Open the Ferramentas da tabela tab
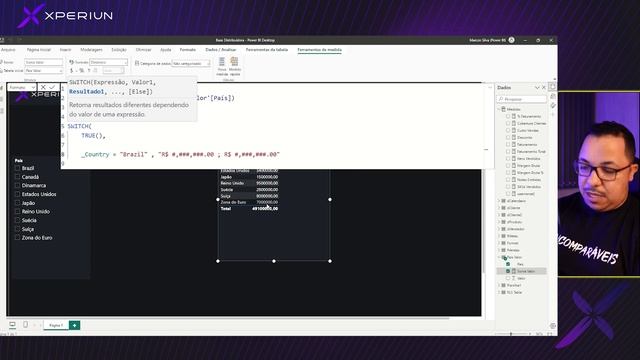 267,50
